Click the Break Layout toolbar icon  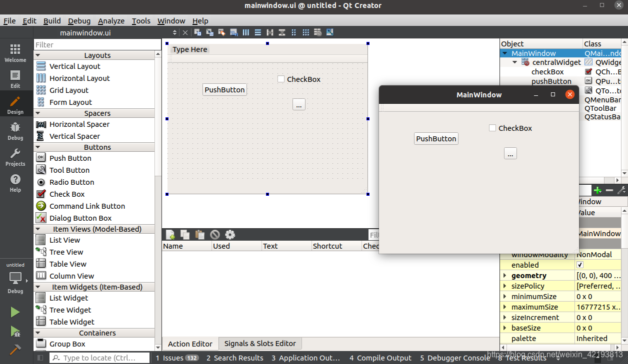point(317,32)
